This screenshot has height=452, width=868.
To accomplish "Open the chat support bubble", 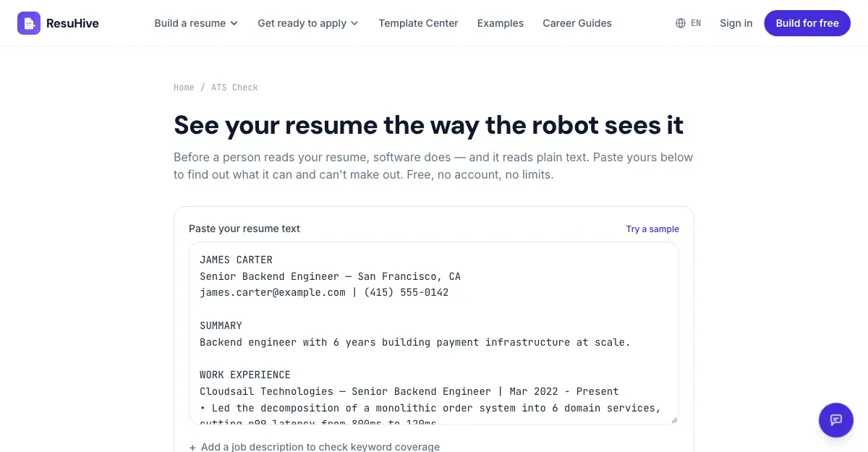I will pyautogui.click(x=836, y=420).
